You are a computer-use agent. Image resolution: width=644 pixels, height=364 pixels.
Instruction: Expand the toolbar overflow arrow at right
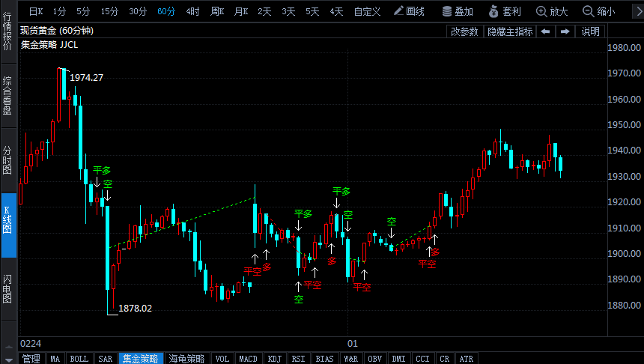point(639,11)
